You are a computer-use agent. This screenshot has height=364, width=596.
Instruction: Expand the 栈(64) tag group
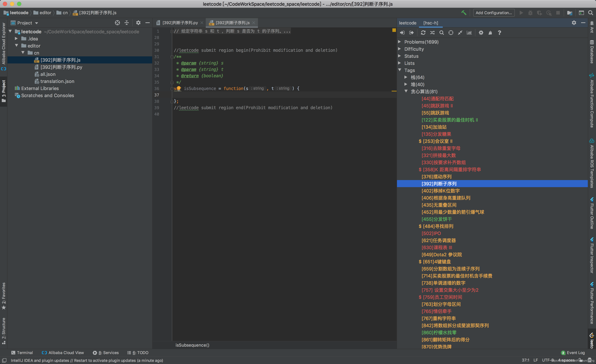[x=406, y=77]
